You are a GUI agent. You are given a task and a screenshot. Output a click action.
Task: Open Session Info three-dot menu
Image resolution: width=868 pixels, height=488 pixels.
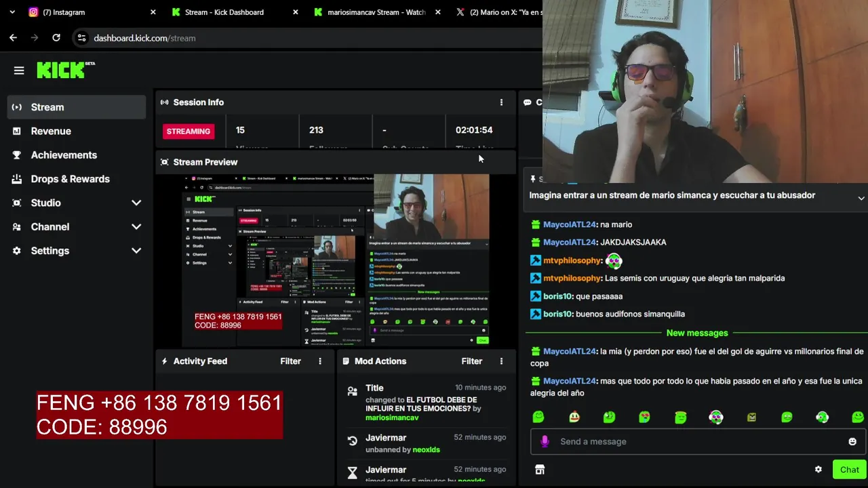pos(501,102)
